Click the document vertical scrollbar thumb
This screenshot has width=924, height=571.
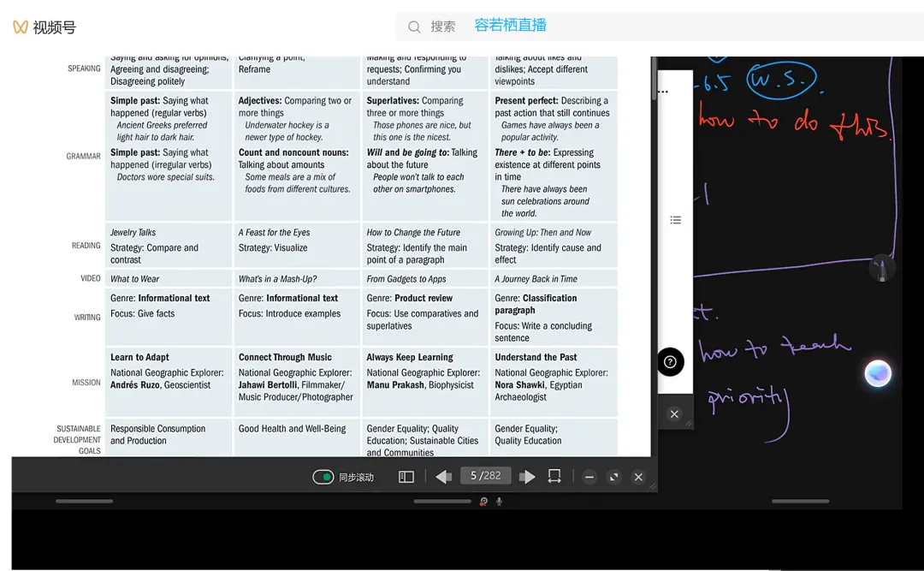click(x=654, y=78)
